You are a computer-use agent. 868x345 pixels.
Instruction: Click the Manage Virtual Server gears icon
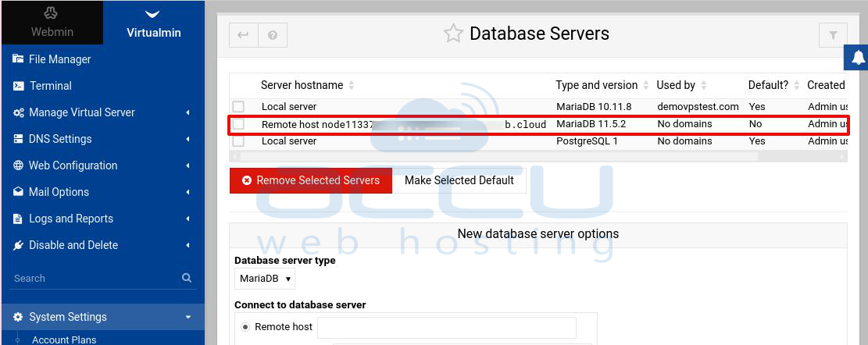(18, 112)
